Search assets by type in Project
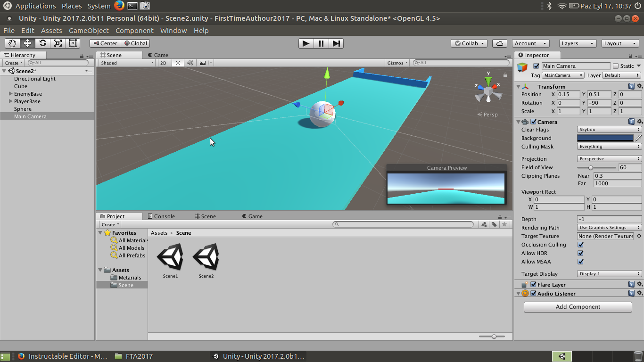644x362 pixels. click(484, 225)
